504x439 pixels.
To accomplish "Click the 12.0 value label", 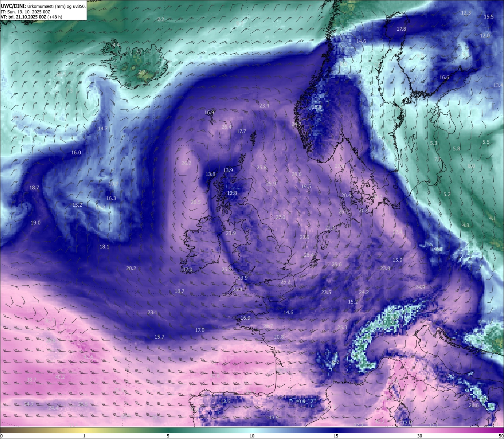I will tap(485, 35).
